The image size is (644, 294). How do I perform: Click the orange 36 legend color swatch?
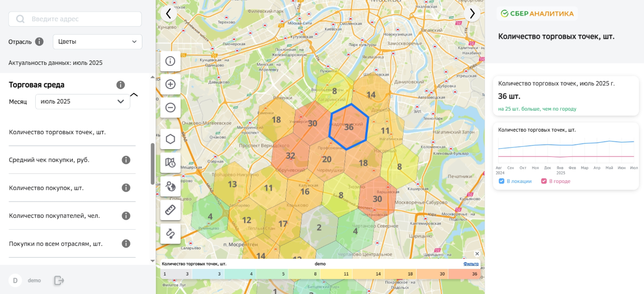point(464,274)
